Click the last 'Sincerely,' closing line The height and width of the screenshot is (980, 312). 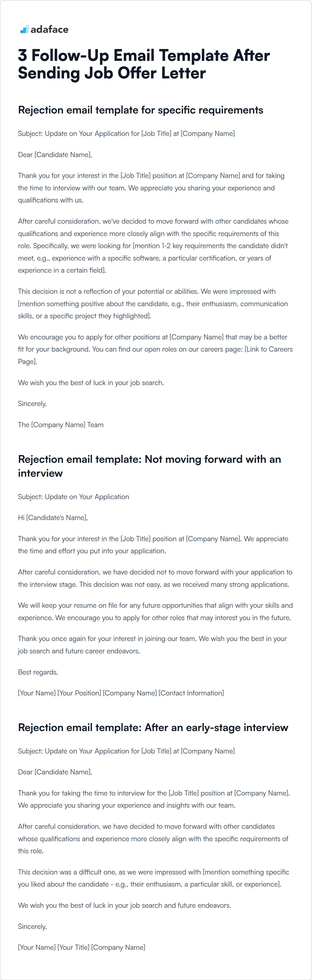point(32,926)
